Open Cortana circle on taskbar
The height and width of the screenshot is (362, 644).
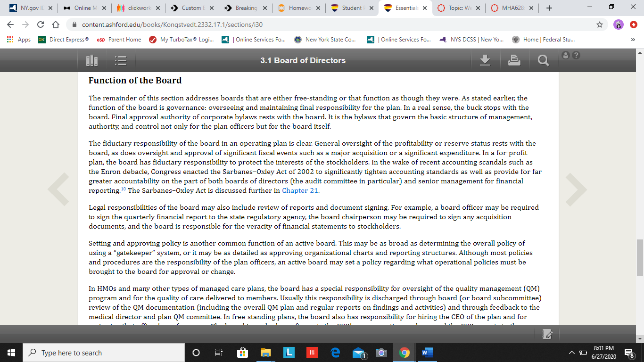196,353
